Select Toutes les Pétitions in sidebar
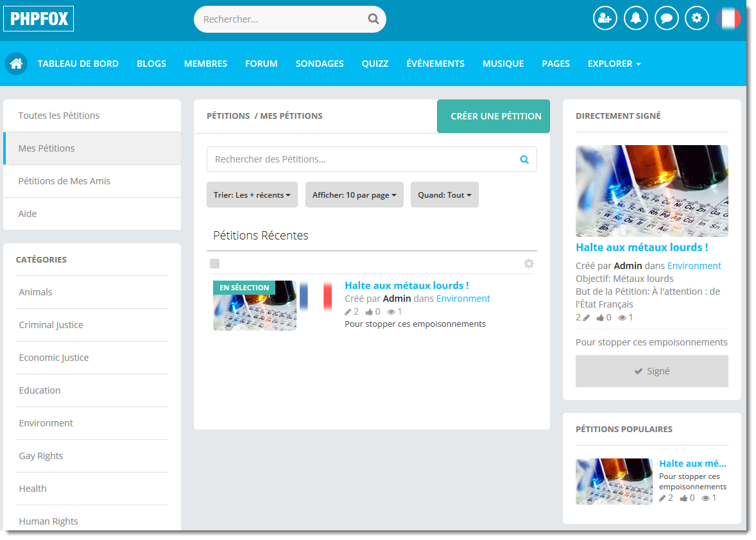Viewport: 756px width, 540px height. [x=92, y=116]
